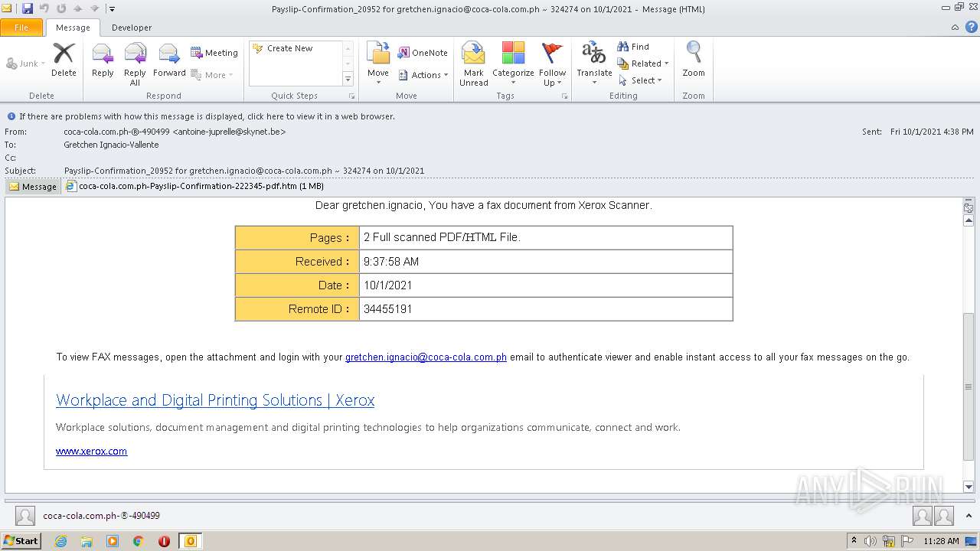980x551 pixels.
Task: Open the Tags dialog launcher
Action: click(x=564, y=96)
